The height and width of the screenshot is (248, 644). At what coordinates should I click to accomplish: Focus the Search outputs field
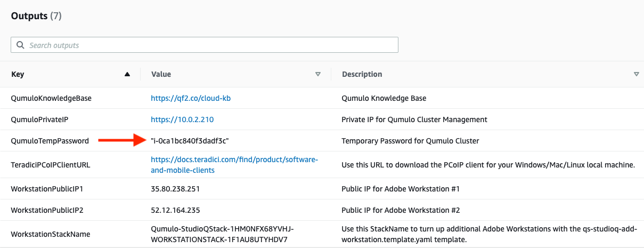tap(205, 45)
